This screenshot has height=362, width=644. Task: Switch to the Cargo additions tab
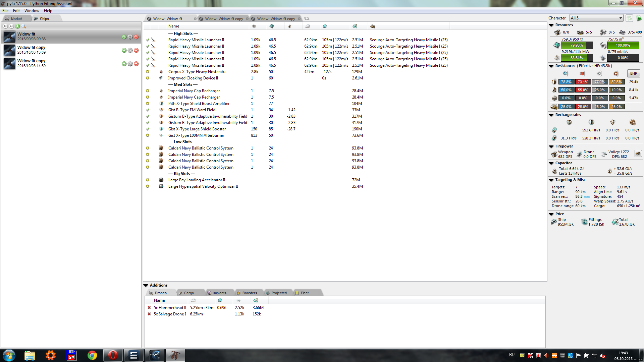pos(189,293)
